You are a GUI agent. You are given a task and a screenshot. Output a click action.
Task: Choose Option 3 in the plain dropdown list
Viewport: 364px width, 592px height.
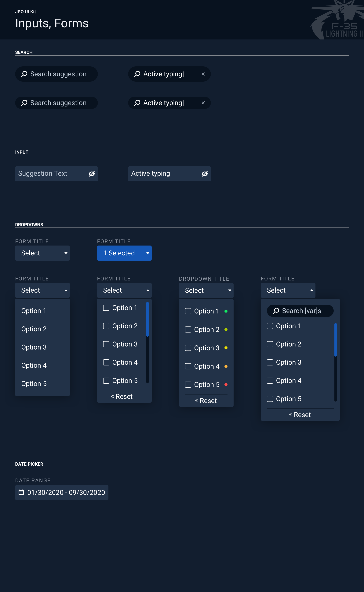[x=34, y=347]
